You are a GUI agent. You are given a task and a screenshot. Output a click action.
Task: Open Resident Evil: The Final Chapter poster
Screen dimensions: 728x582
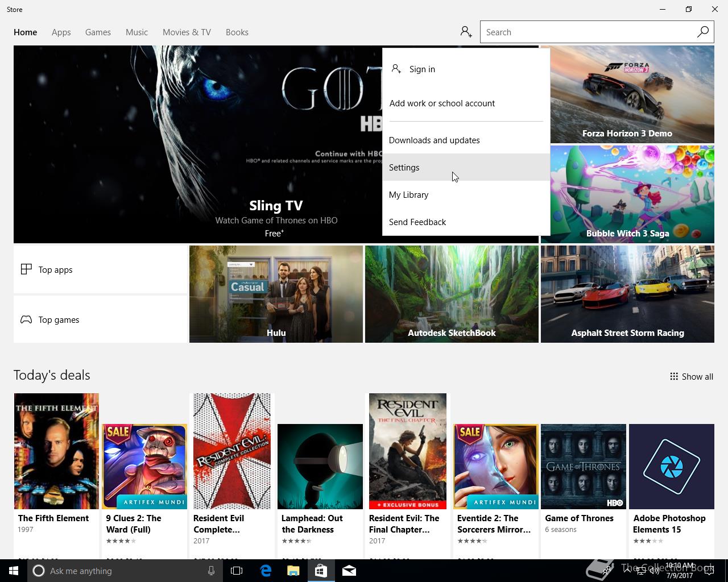pos(408,451)
